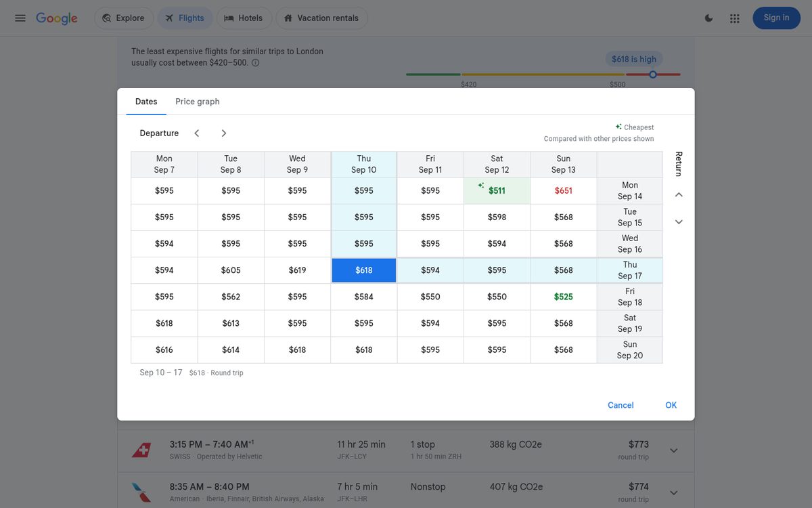
Task: Click the Google logo
Action: pyautogui.click(x=57, y=18)
